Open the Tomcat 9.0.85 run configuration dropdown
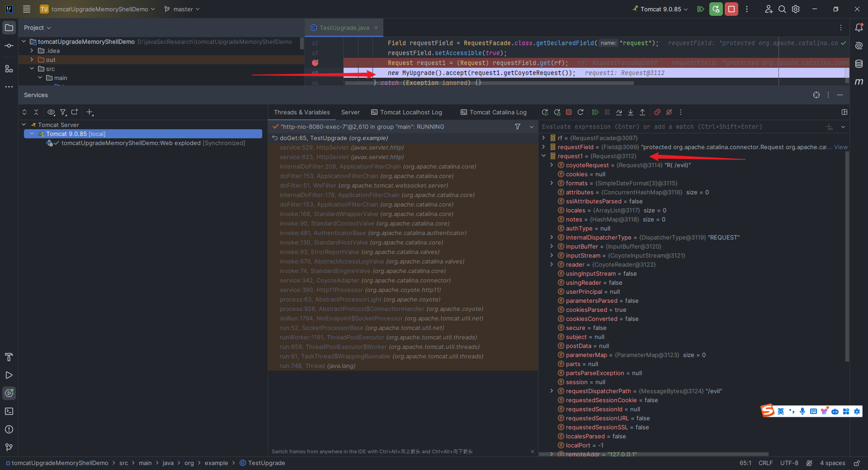This screenshot has height=470, width=868. [660, 9]
